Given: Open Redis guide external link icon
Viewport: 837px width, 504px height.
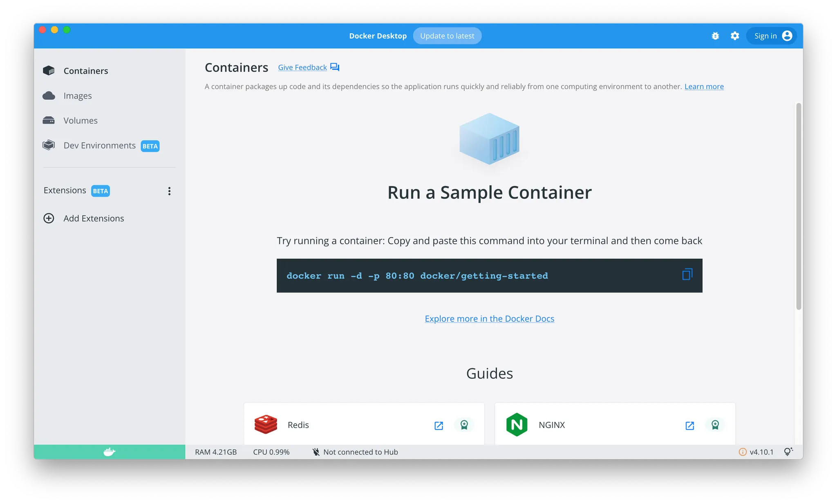Looking at the screenshot, I should (439, 426).
